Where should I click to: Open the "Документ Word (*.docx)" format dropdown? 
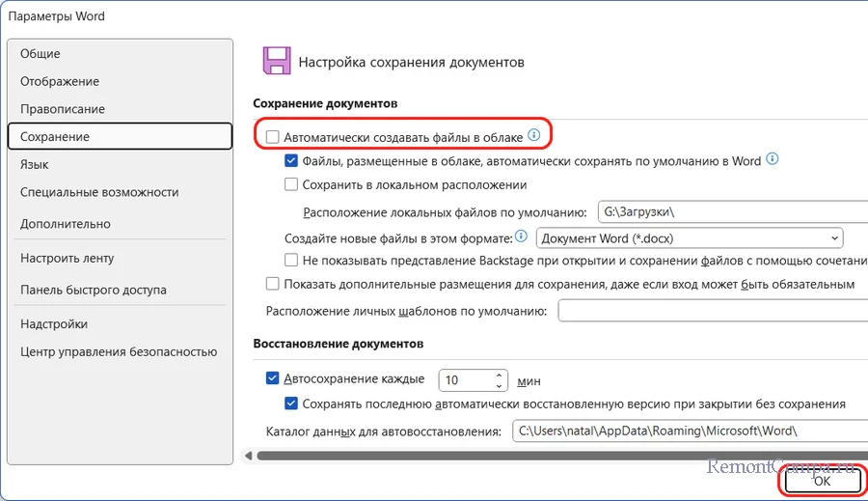(690, 237)
